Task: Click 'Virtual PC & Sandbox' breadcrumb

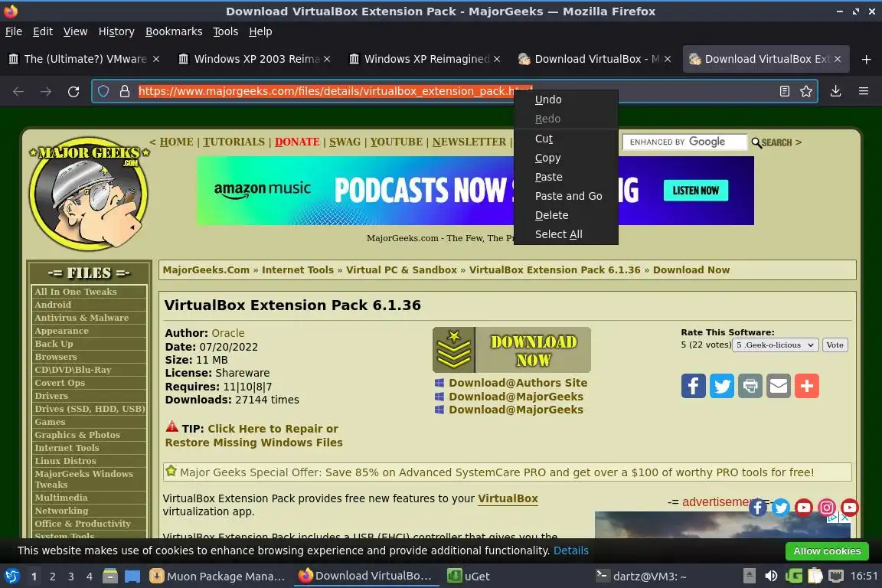Action: 401,270
